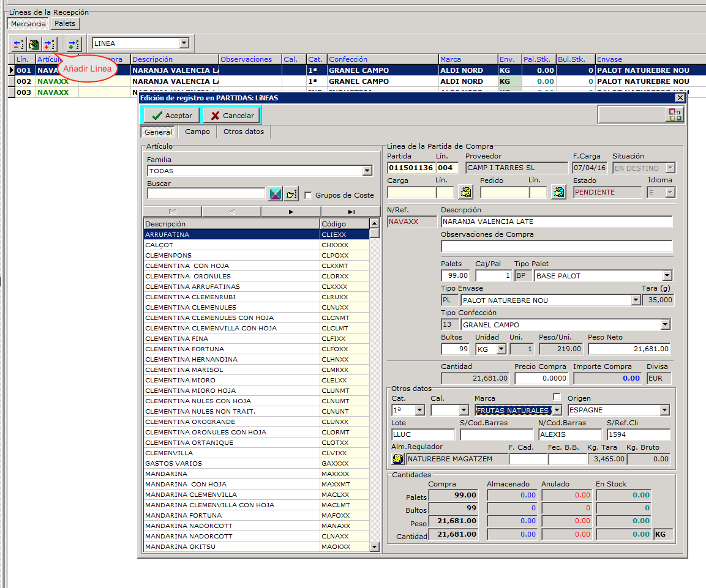Image resolution: width=706 pixels, height=588 pixels.
Task: Select MANDARINA FORTUNA in the article list
Action: (183, 515)
